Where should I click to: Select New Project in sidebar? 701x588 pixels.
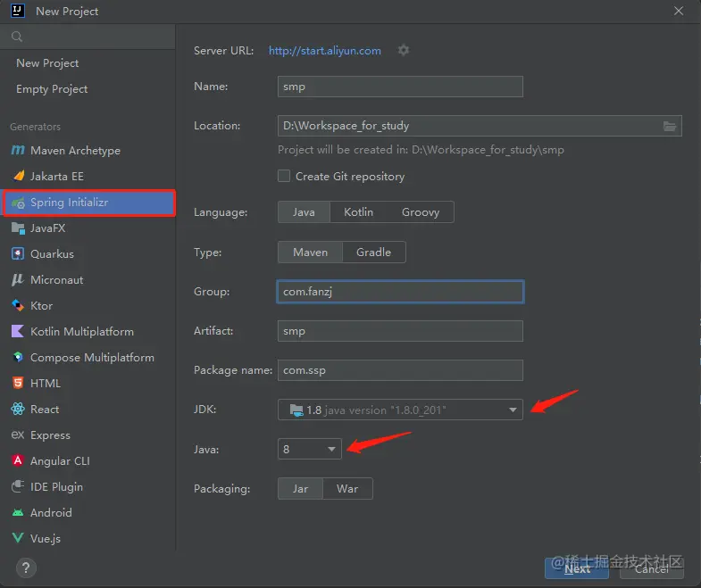(88, 63)
